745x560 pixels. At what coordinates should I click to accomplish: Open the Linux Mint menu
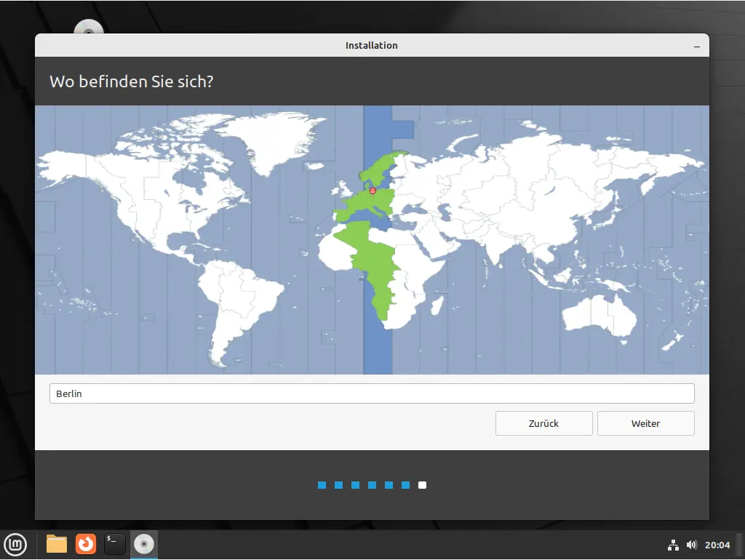[15, 544]
